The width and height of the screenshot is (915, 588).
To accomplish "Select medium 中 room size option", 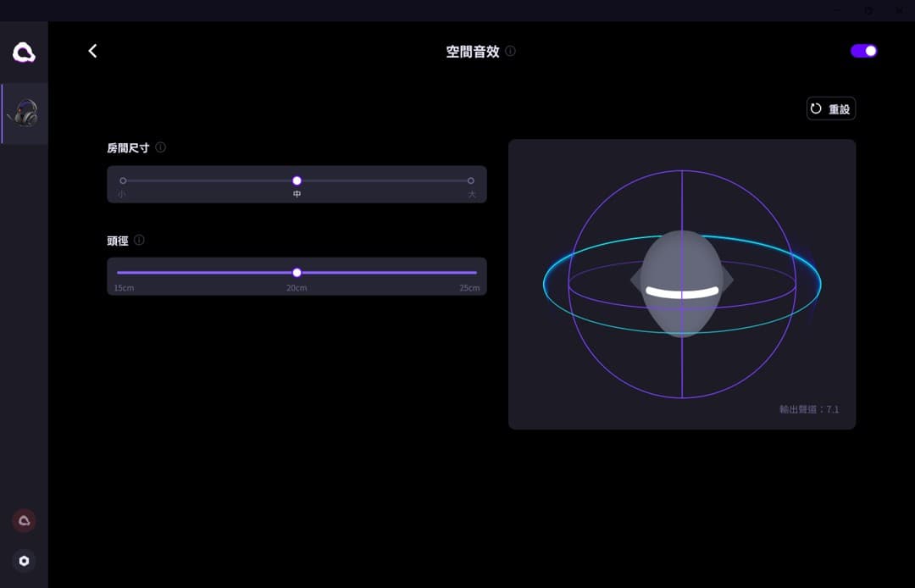I will (x=297, y=180).
